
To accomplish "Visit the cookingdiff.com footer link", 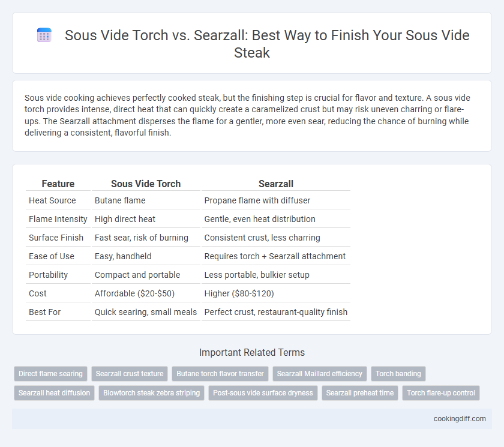I will 460,419.
